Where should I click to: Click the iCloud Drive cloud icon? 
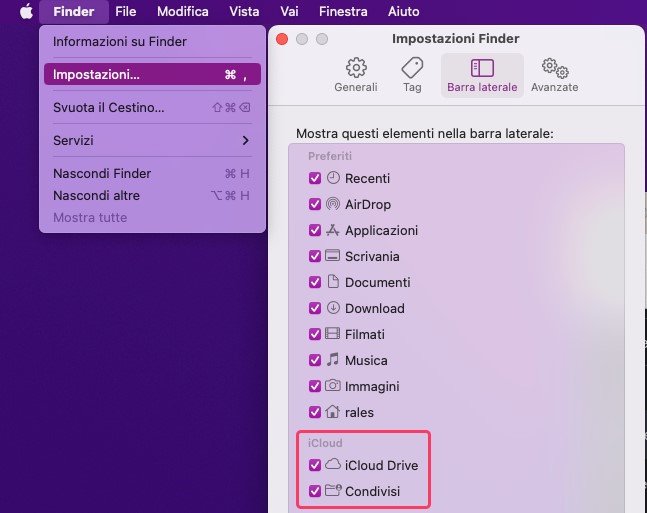pyautogui.click(x=333, y=464)
